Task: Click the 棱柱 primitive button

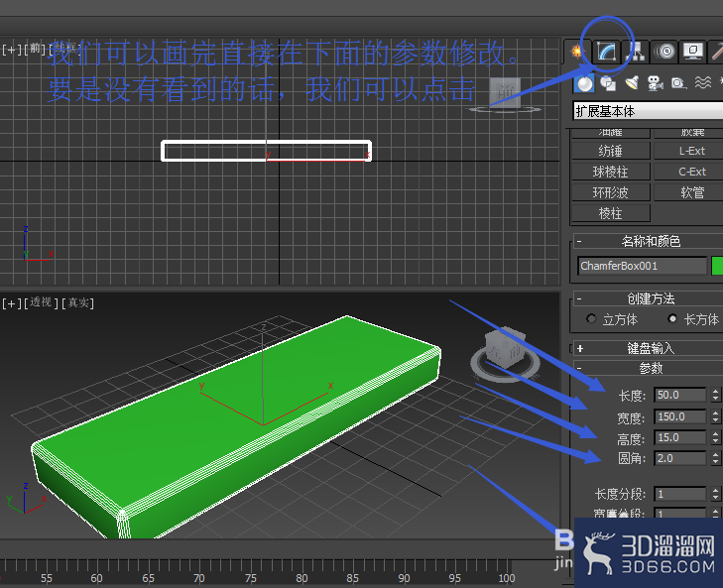Action: (x=611, y=213)
